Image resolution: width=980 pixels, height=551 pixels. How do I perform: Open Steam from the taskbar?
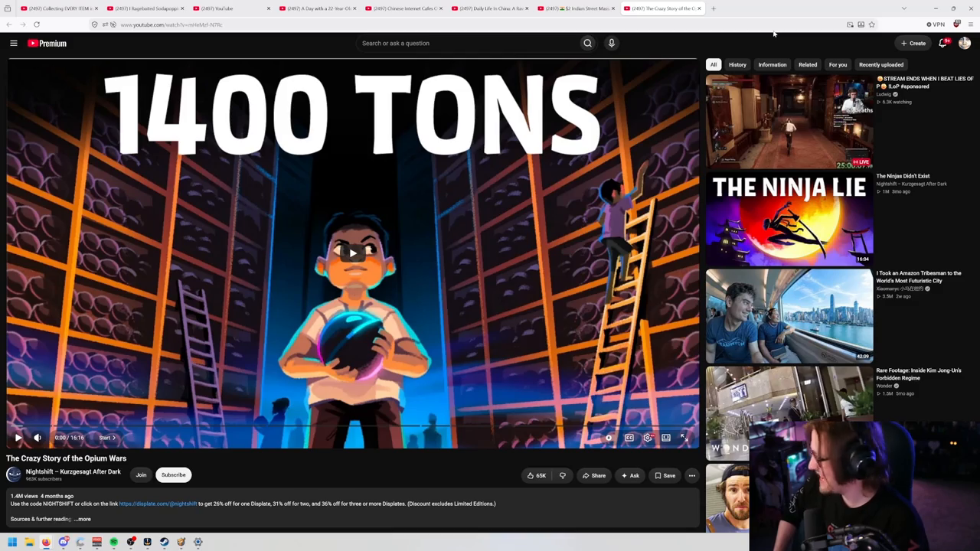(x=164, y=542)
